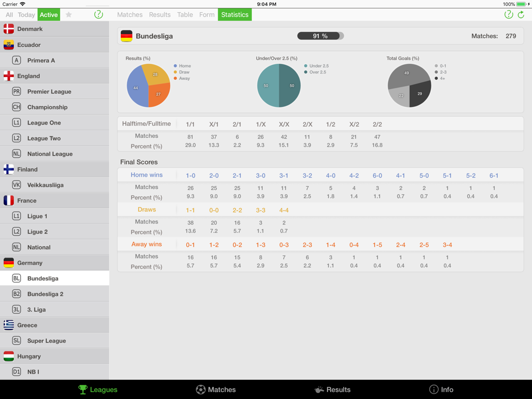Image resolution: width=532 pixels, height=399 pixels.
Task: Open League Two in sidebar
Action: [x=55, y=138]
